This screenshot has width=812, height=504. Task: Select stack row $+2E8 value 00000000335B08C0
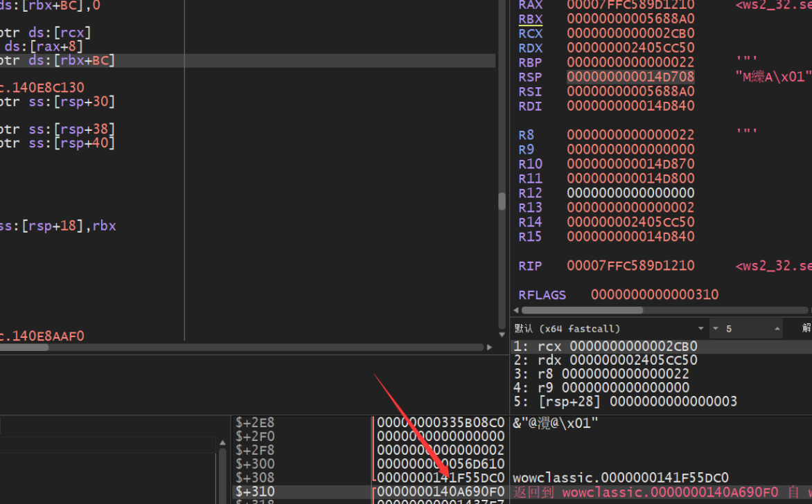coord(440,423)
